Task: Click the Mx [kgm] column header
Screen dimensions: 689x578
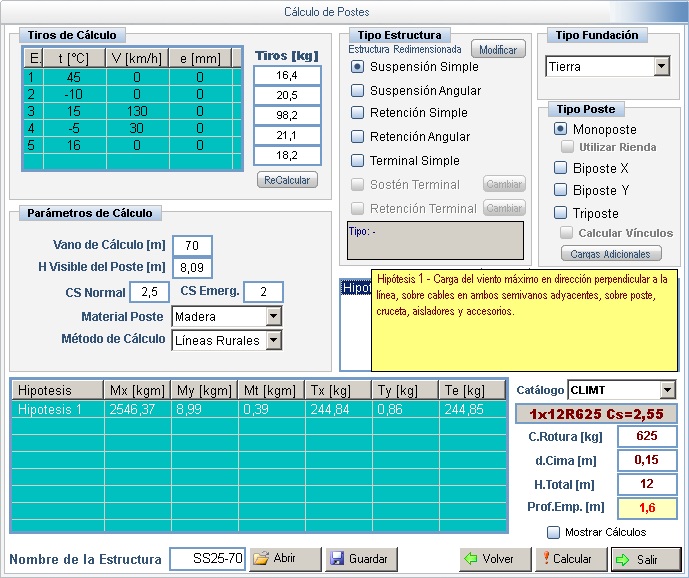Action: coord(137,390)
